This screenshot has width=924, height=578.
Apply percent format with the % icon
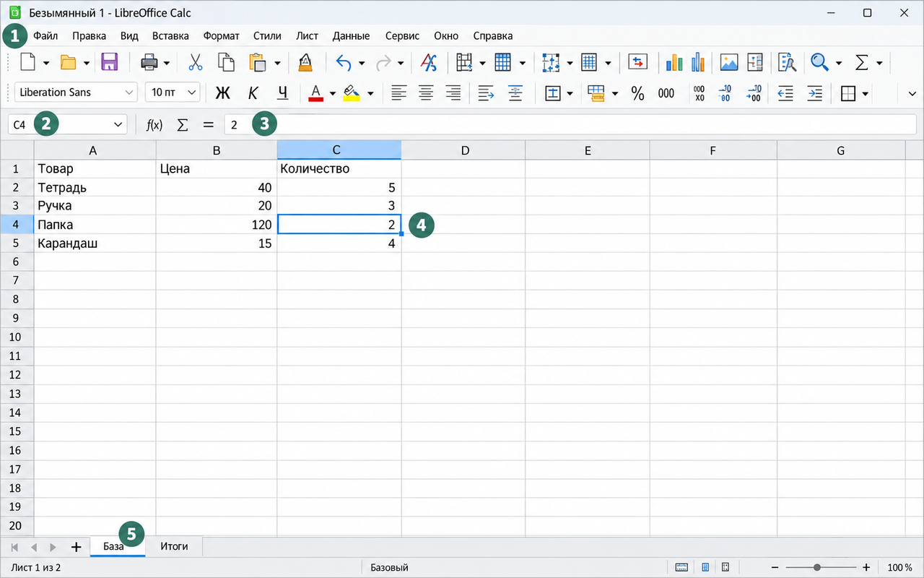[637, 93]
